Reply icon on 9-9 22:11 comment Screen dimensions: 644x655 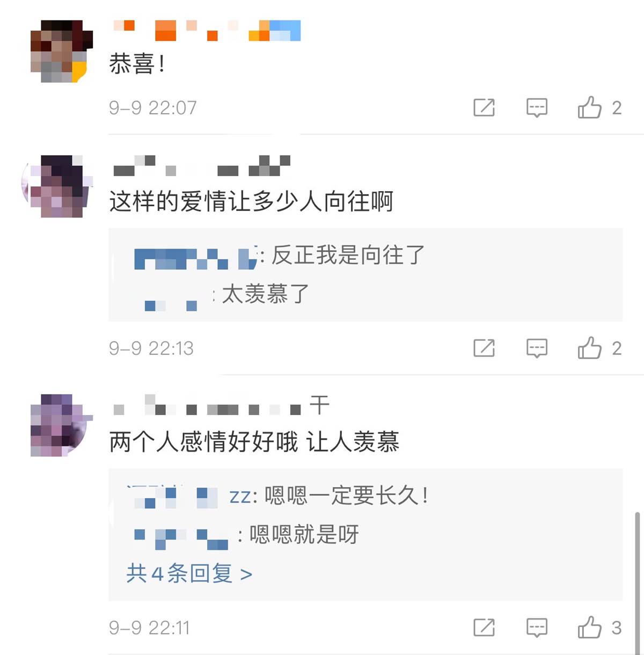pos(537,627)
